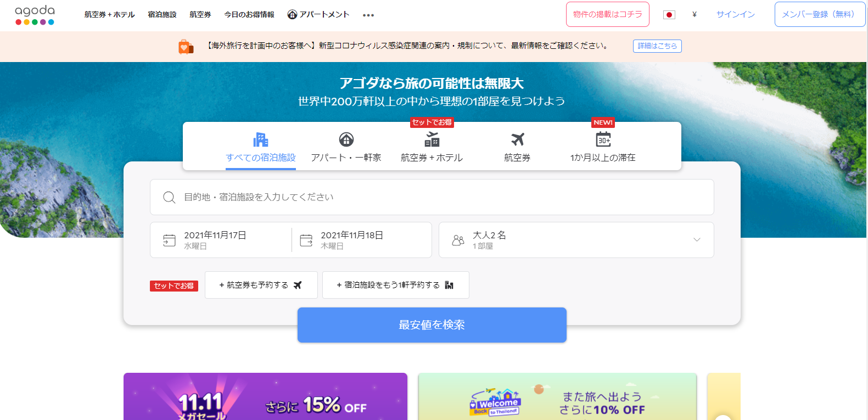
Task: Click the NEW! badge on the monthly stay tab
Action: click(x=603, y=122)
